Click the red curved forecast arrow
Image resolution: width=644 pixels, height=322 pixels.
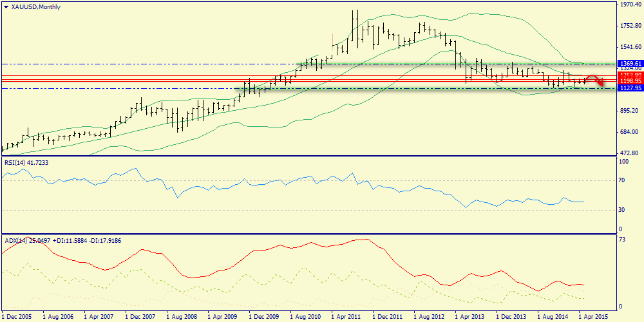point(596,80)
